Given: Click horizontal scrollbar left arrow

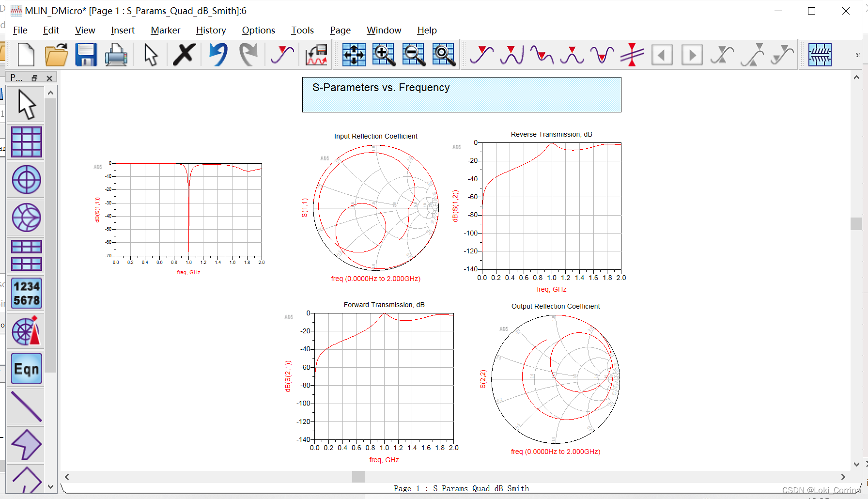Looking at the screenshot, I should [67, 477].
